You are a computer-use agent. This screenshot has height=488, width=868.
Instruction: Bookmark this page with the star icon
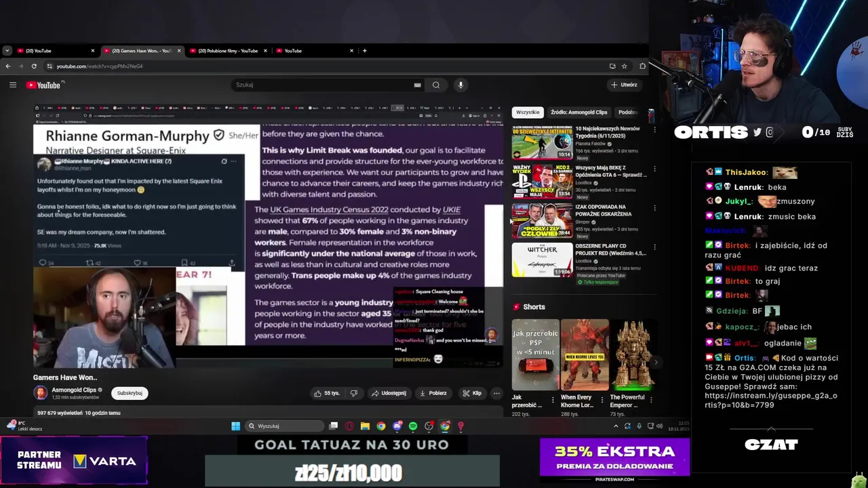pos(624,66)
